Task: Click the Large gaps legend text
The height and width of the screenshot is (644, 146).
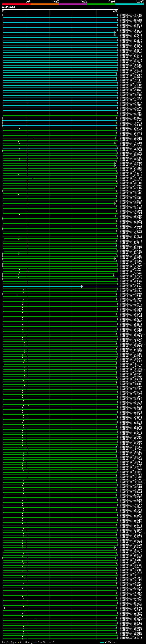Action: (28, 642)
